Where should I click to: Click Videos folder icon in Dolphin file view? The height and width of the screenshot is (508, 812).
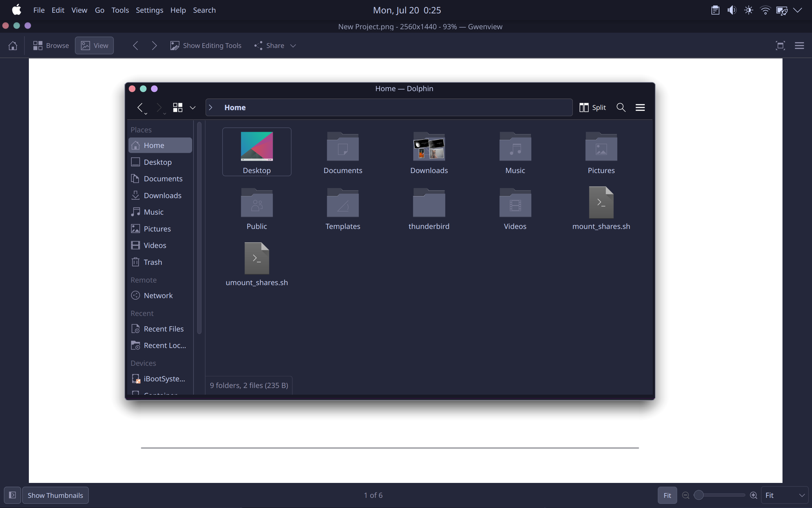tap(515, 202)
